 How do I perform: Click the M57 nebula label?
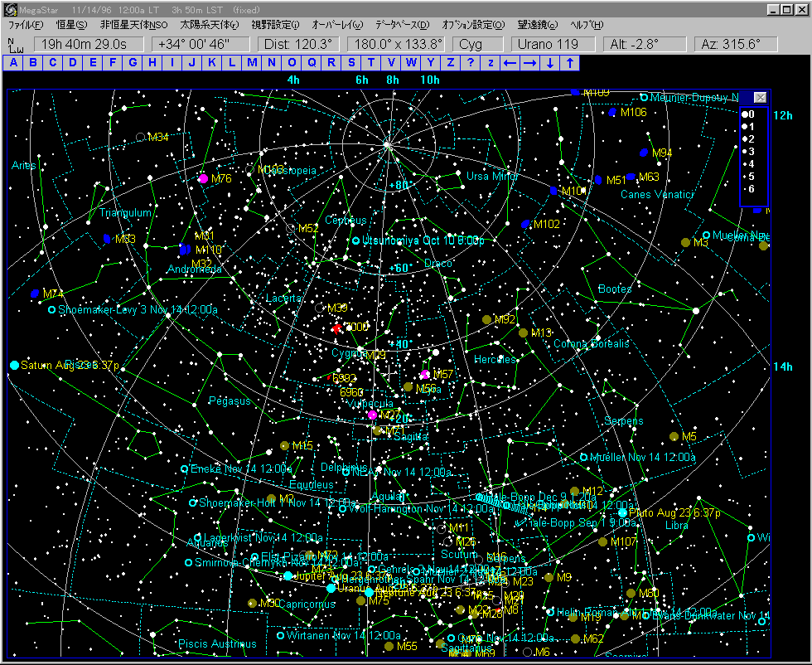443,374
